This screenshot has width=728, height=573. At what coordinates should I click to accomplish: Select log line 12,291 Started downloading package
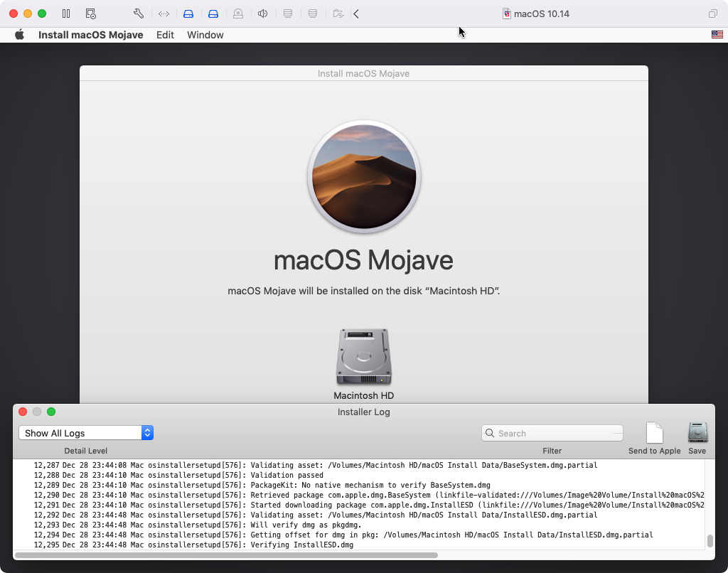pos(358,505)
